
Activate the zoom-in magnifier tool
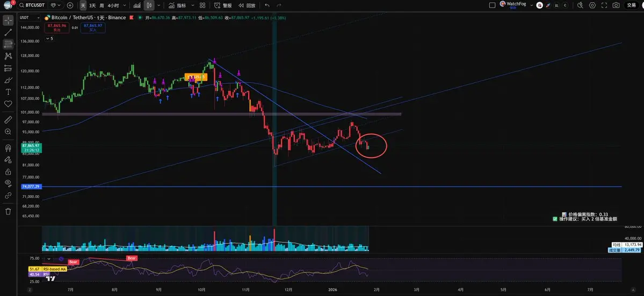[x=8, y=131]
